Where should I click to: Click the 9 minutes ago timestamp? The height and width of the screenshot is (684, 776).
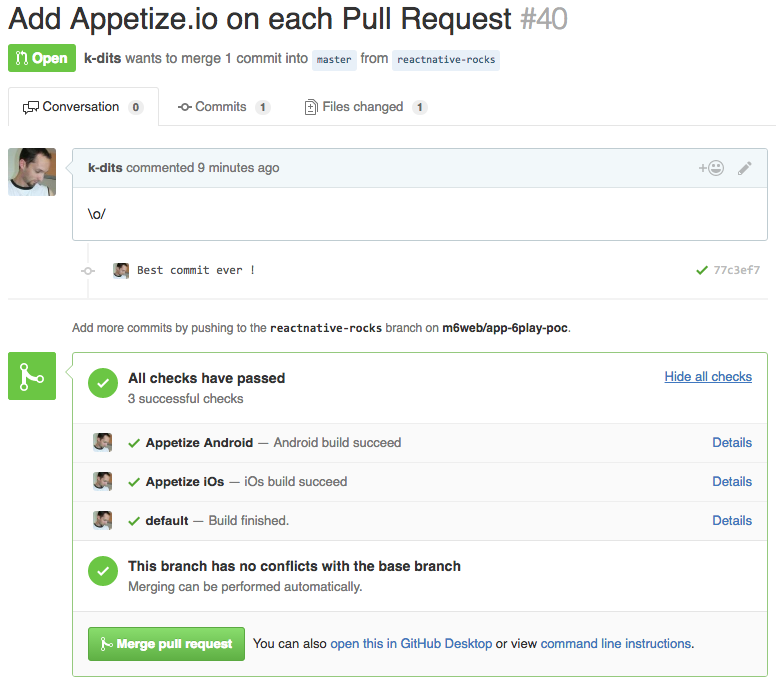pos(239,168)
